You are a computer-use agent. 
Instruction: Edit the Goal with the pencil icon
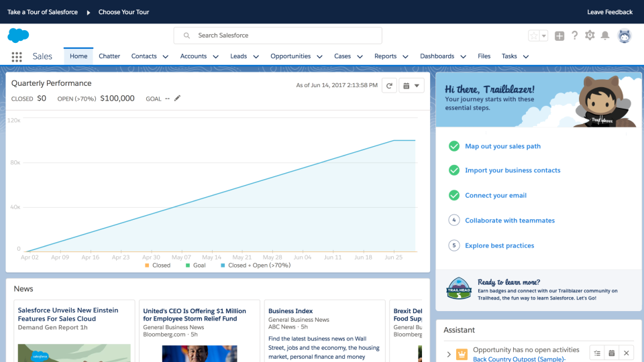(x=177, y=98)
